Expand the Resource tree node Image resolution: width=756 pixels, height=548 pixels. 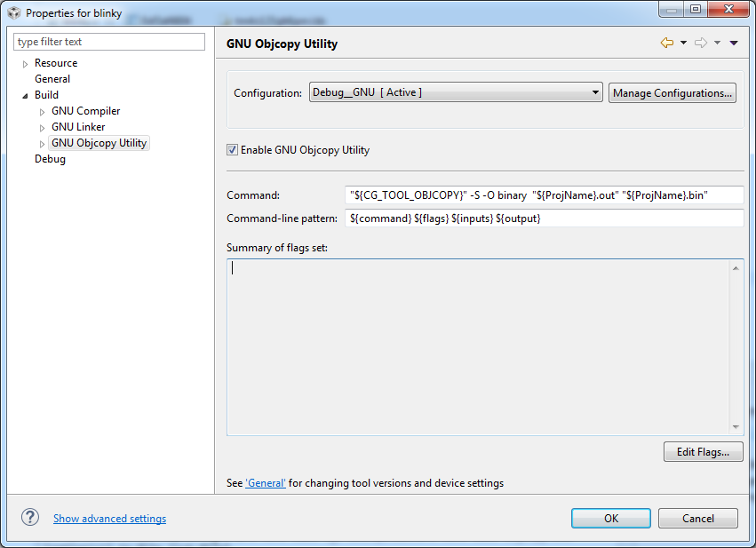tap(26, 64)
